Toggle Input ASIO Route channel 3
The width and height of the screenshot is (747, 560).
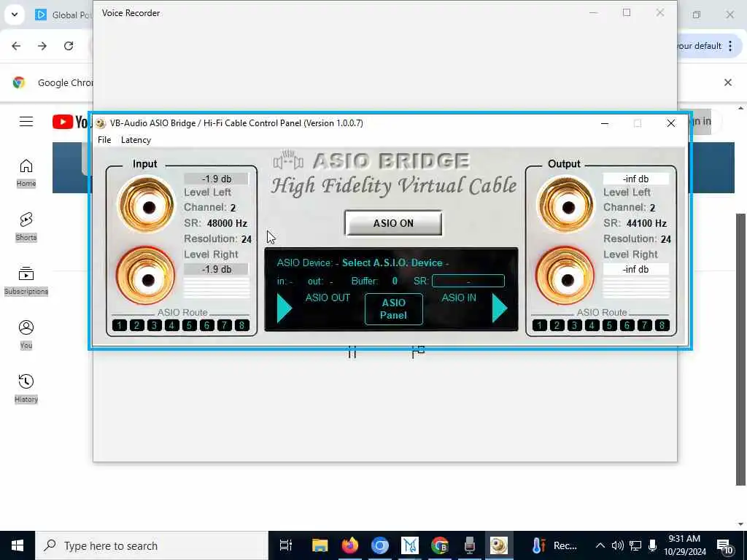point(155,325)
